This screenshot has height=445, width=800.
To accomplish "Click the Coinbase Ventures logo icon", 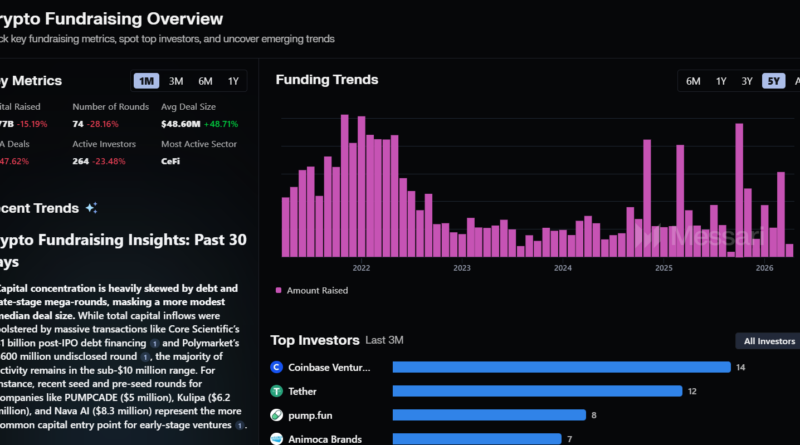I will (x=277, y=367).
